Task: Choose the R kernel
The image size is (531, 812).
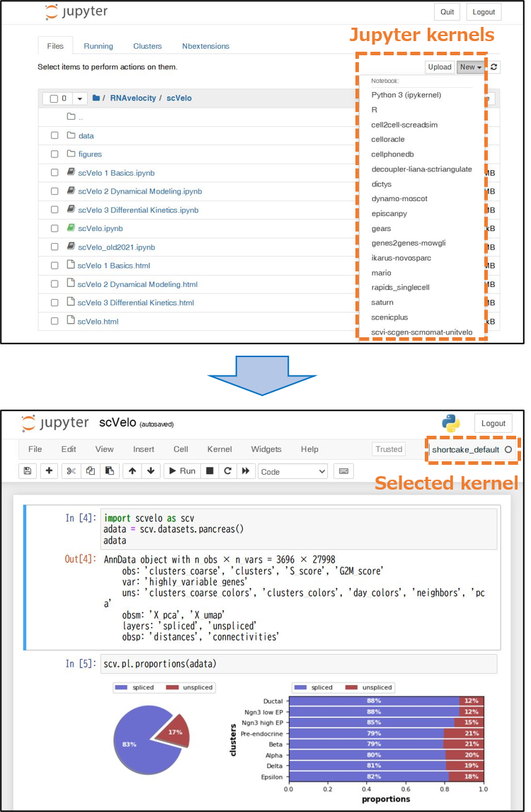Action: tap(375, 110)
